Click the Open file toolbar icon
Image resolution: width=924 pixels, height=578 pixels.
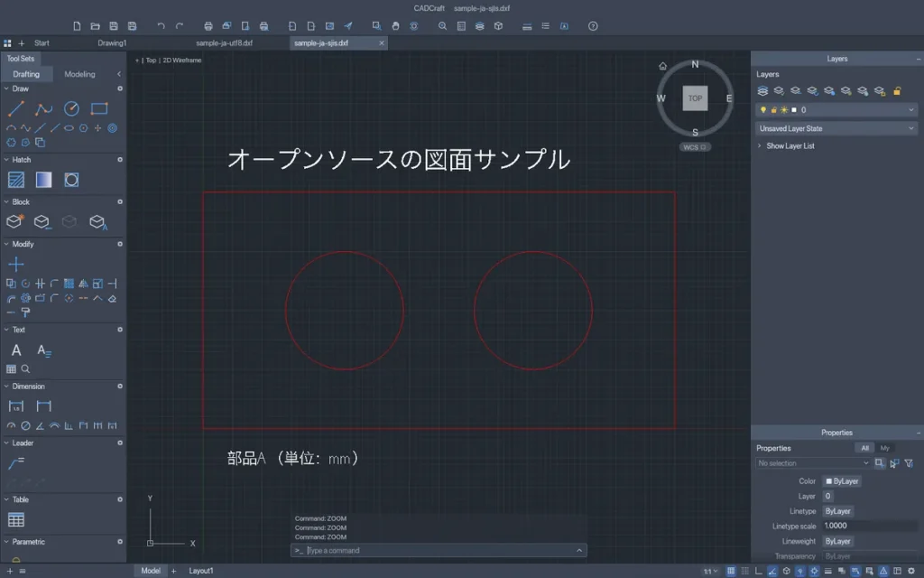click(x=95, y=26)
